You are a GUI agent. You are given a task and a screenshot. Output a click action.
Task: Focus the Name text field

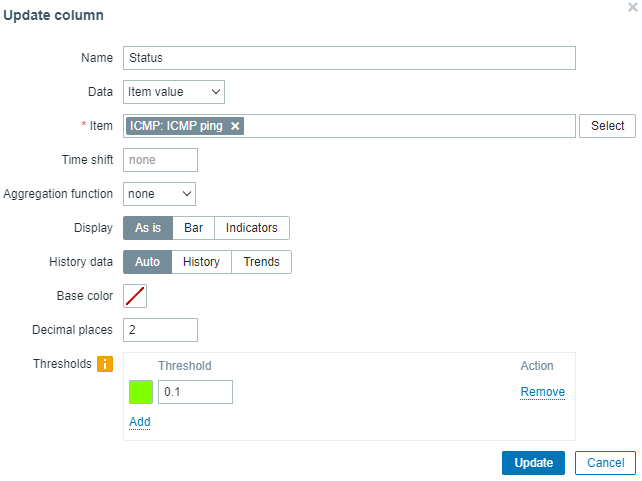pyautogui.click(x=349, y=58)
